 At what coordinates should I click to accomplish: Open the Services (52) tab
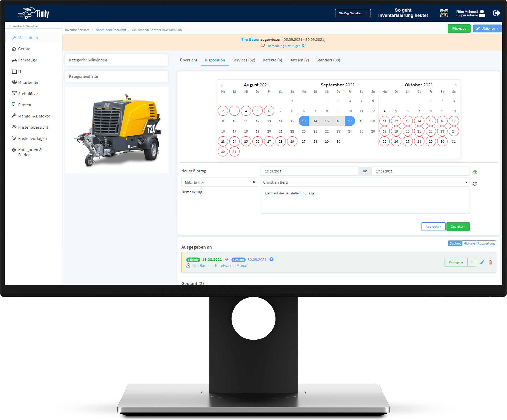244,60
